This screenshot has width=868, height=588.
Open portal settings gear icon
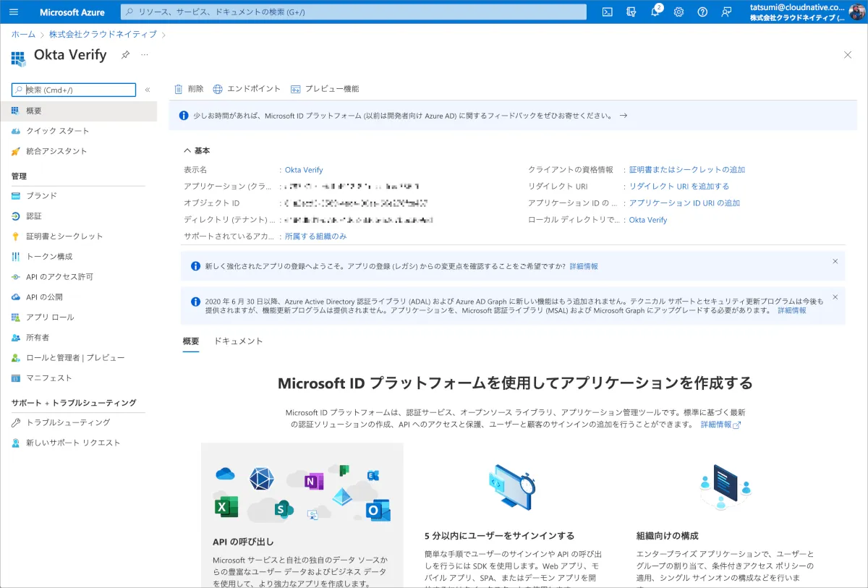pos(678,12)
